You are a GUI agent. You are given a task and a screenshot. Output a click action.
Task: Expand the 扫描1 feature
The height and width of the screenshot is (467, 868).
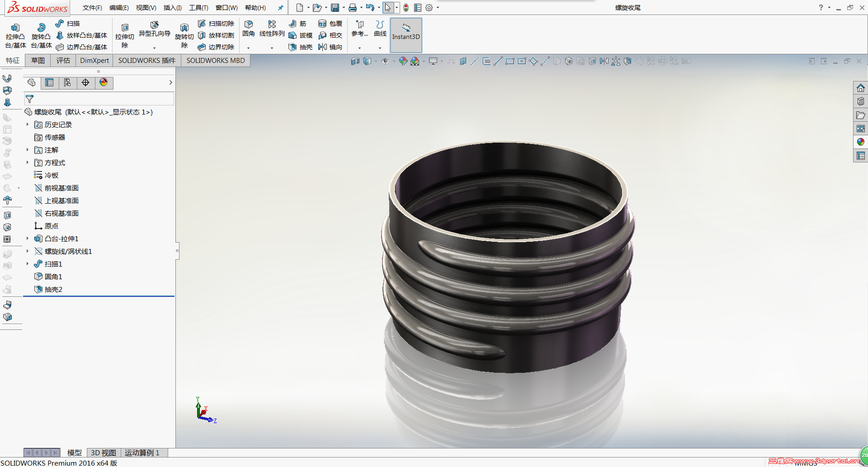(28, 264)
